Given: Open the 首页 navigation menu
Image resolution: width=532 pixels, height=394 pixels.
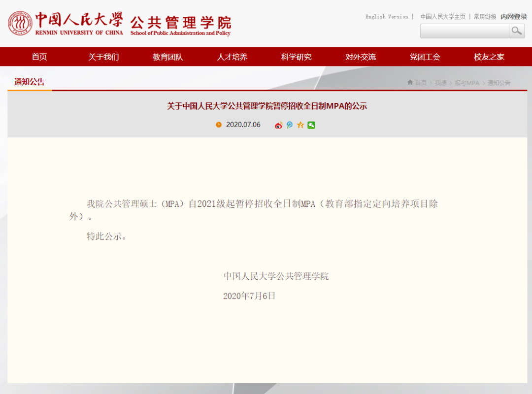Looking at the screenshot, I should click(39, 57).
